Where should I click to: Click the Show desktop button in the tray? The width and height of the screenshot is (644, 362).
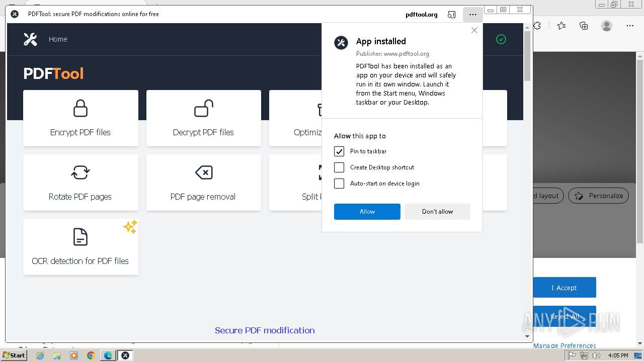tap(638, 355)
